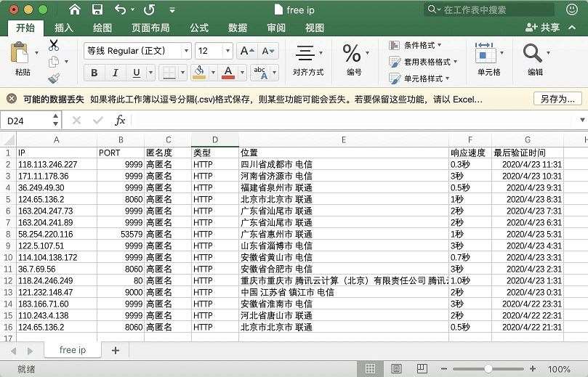Open the smiley feedback icon
Image resolution: width=588 pixels, height=377 pixels.
click(571, 9)
